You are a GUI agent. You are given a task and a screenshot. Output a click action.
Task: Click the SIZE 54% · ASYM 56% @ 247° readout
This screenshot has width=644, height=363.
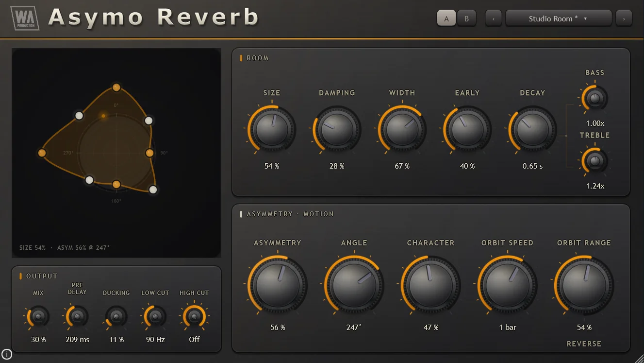[x=65, y=248]
